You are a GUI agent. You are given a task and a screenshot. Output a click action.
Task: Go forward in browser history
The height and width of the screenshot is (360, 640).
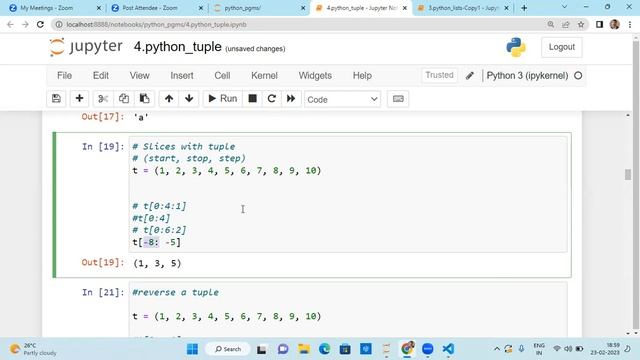pos(25,24)
